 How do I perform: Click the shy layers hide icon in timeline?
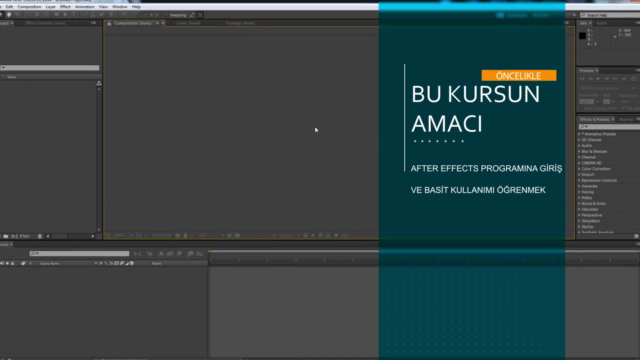161,254
